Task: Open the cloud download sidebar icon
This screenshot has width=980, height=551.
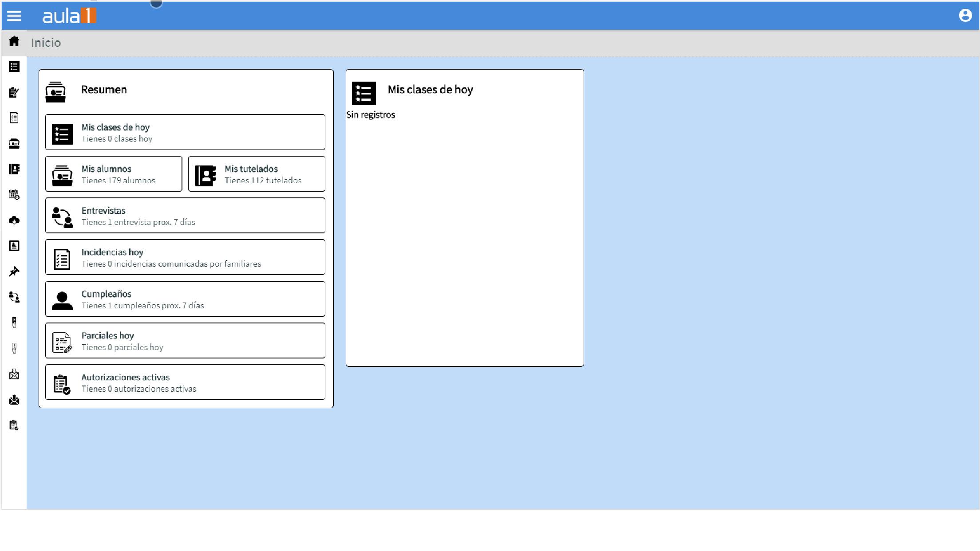Action: tap(14, 220)
